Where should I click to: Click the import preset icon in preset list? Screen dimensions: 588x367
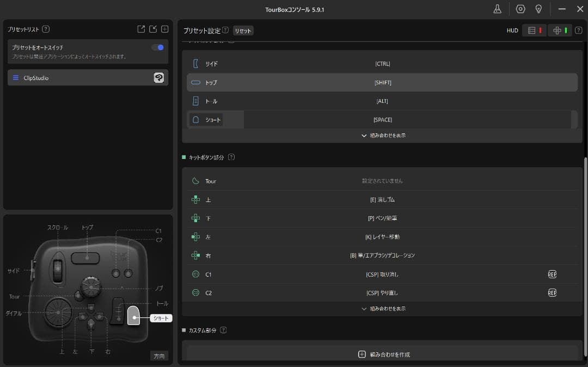153,29
